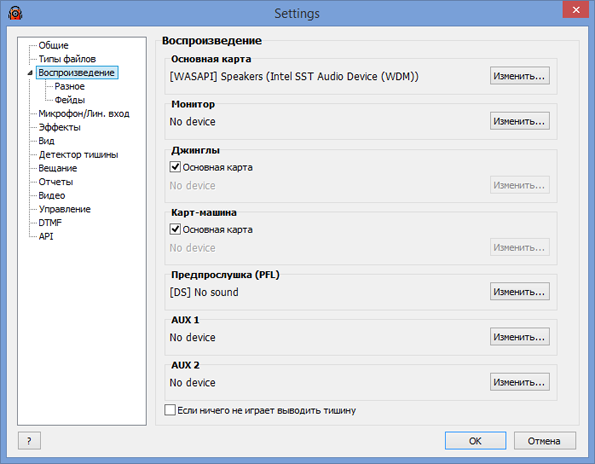This screenshot has height=464, width=595.
Task: Open Фейды settings page
Action: click(70, 100)
